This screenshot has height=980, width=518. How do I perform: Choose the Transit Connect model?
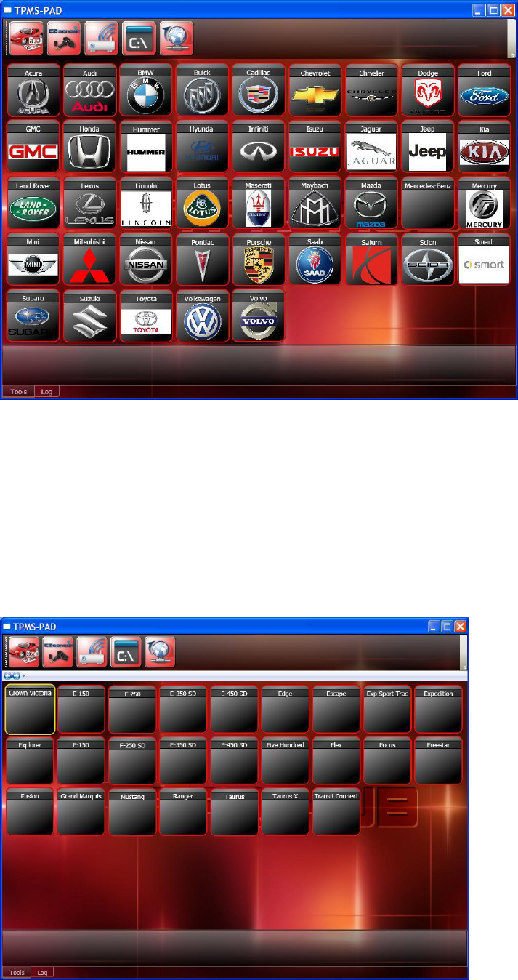point(336,812)
